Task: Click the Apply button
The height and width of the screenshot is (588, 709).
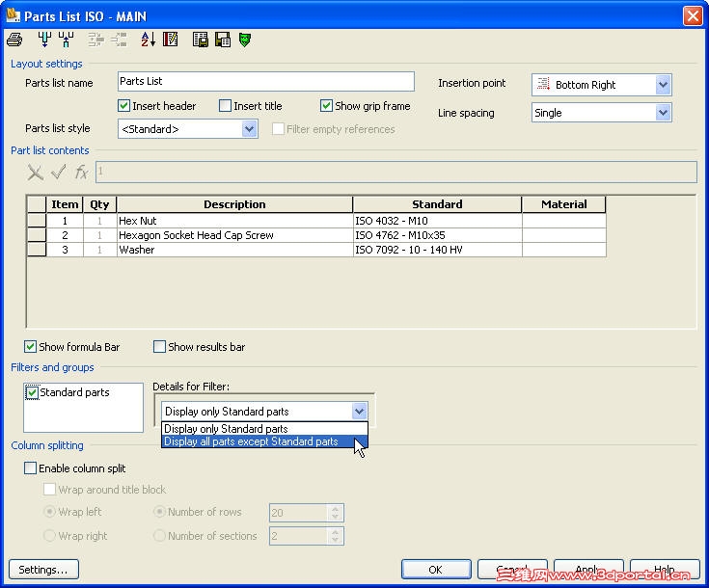Action: [x=588, y=570]
